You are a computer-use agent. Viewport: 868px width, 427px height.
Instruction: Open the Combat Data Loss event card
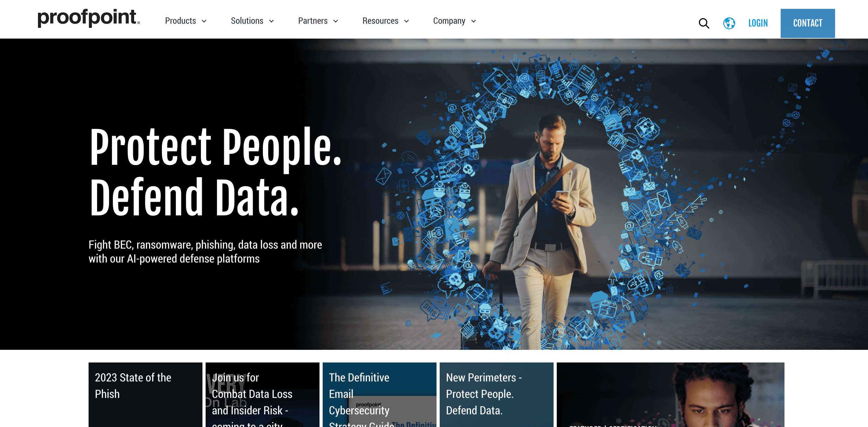point(262,395)
